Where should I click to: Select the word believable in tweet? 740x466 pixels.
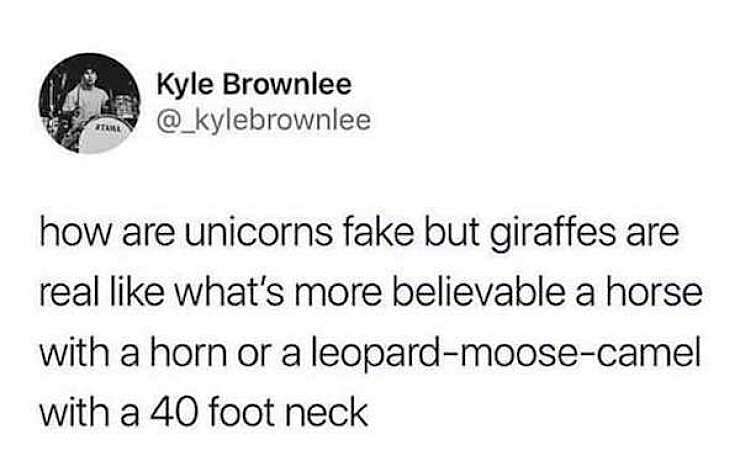pyautogui.click(x=476, y=293)
